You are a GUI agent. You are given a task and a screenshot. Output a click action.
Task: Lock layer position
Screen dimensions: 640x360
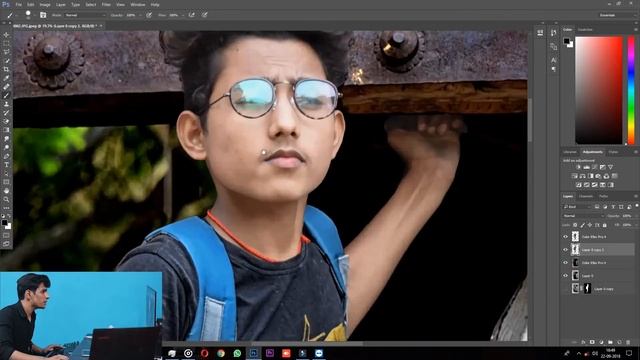coord(590,225)
